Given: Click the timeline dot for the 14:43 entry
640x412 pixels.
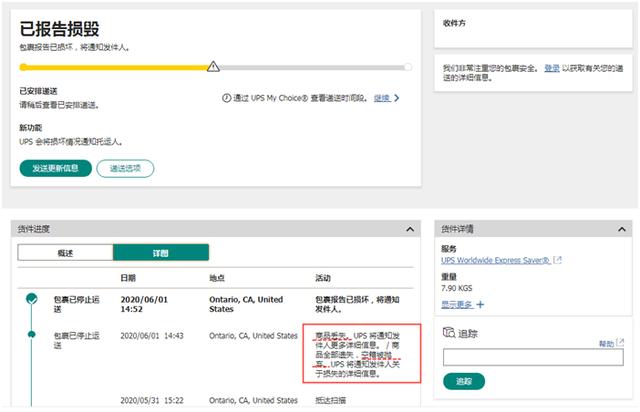Looking at the screenshot, I should click(31, 334).
